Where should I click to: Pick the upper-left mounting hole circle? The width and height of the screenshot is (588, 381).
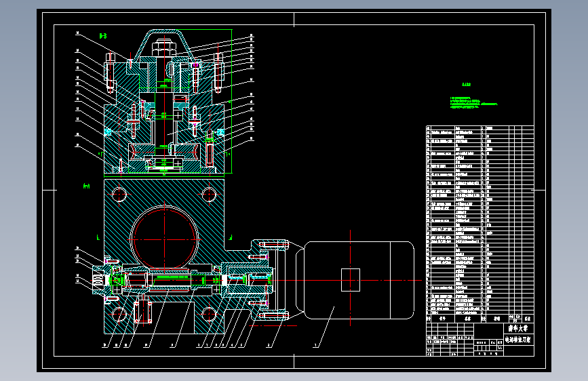click(119, 195)
